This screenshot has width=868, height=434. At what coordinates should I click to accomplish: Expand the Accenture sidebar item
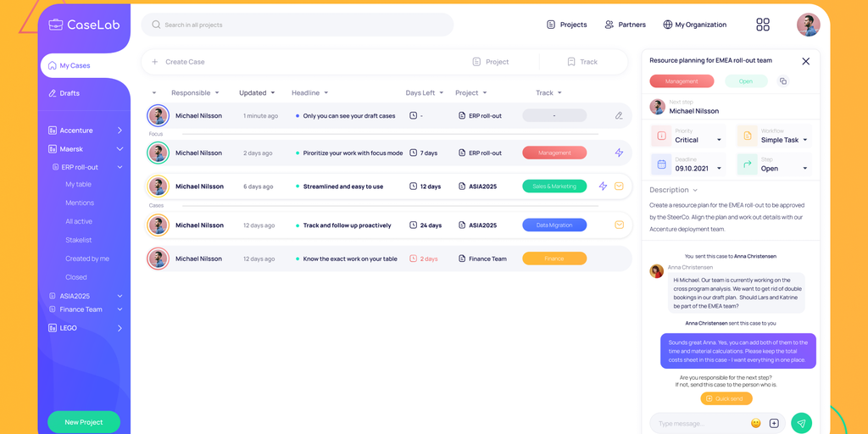[120, 131]
